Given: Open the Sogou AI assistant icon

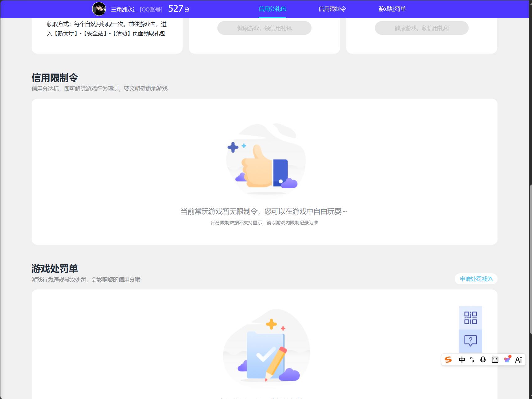Looking at the screenshot, I should tap(518, 360).
